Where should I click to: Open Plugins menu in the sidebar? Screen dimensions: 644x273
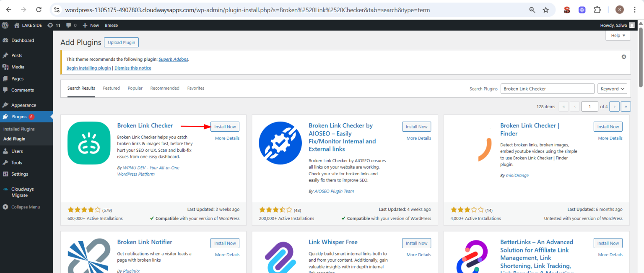tap(26, 117)
